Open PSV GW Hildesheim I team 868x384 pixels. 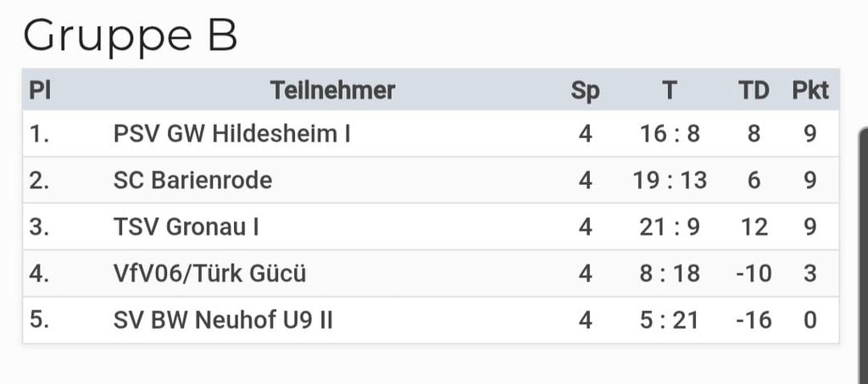coord(232,134)
